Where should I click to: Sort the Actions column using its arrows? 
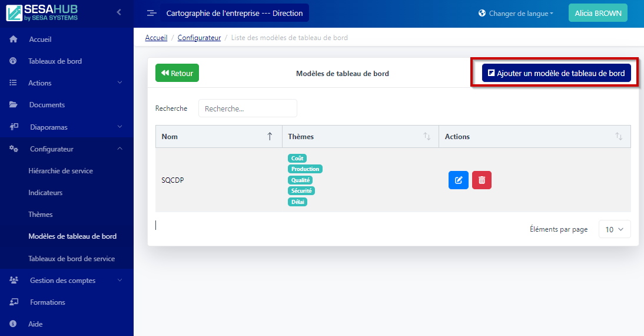[619, 136]
